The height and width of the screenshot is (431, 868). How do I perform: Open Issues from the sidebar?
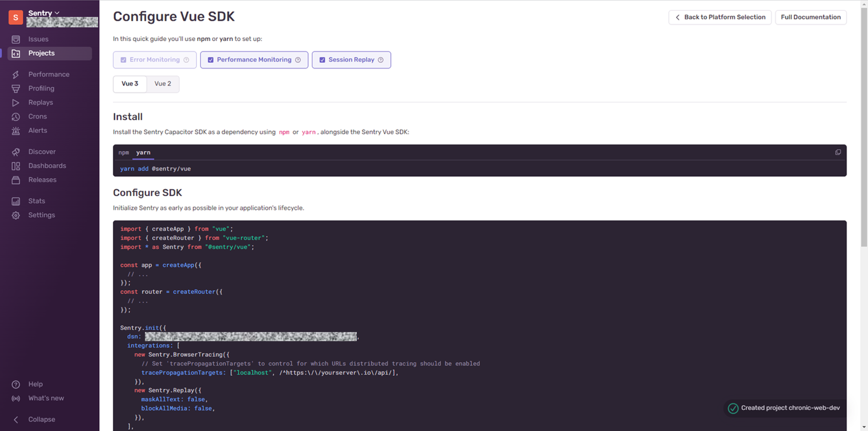coord(38,39)
